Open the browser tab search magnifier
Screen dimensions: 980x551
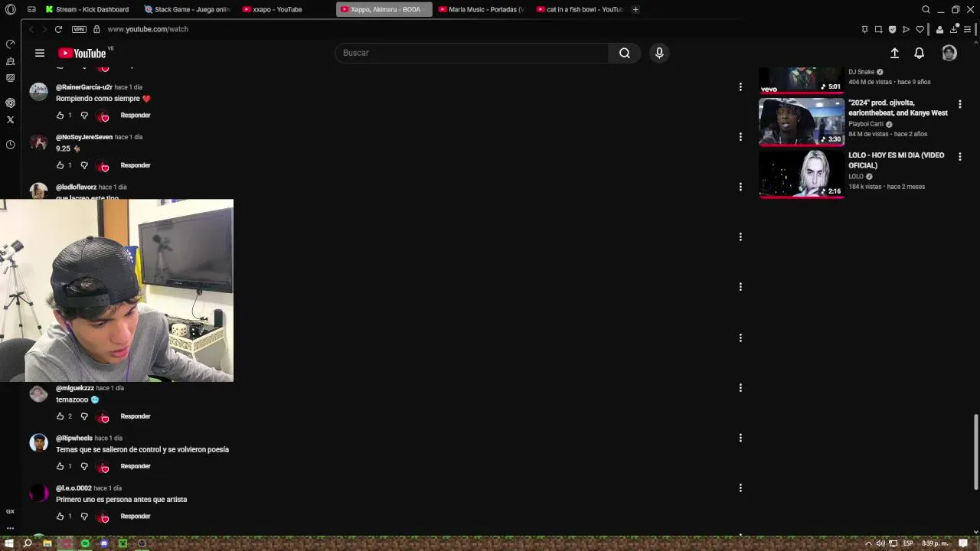pos(926,9)
